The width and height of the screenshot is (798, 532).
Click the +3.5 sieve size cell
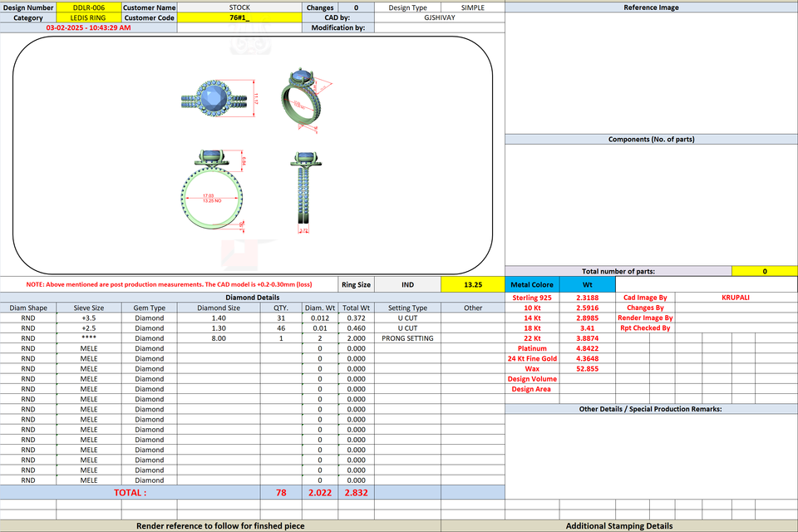coord(89,318)
